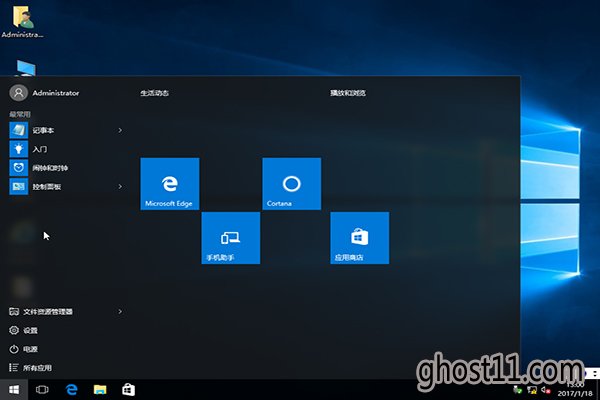
Task: Open the 手机助手 tile
Action: pyautogui.click(x=231, y=238)
